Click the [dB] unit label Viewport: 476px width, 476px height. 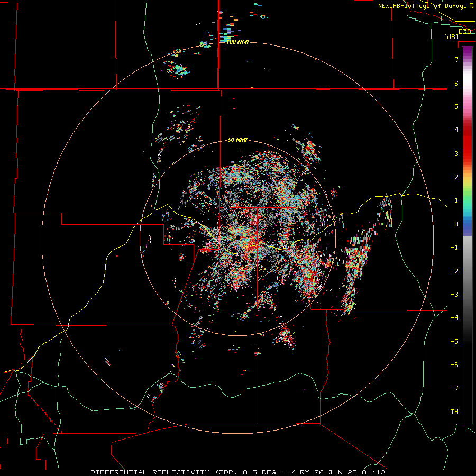click(x=452, y=36)
